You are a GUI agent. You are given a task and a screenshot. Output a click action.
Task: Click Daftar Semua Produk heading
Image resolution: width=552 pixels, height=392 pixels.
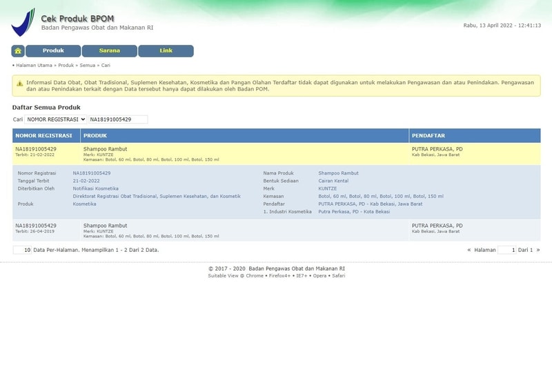pos(46,108)
